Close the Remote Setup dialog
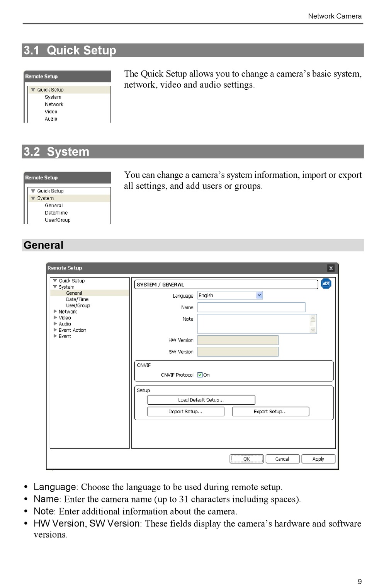Screen dimensions: 367x588 point(331,268)
